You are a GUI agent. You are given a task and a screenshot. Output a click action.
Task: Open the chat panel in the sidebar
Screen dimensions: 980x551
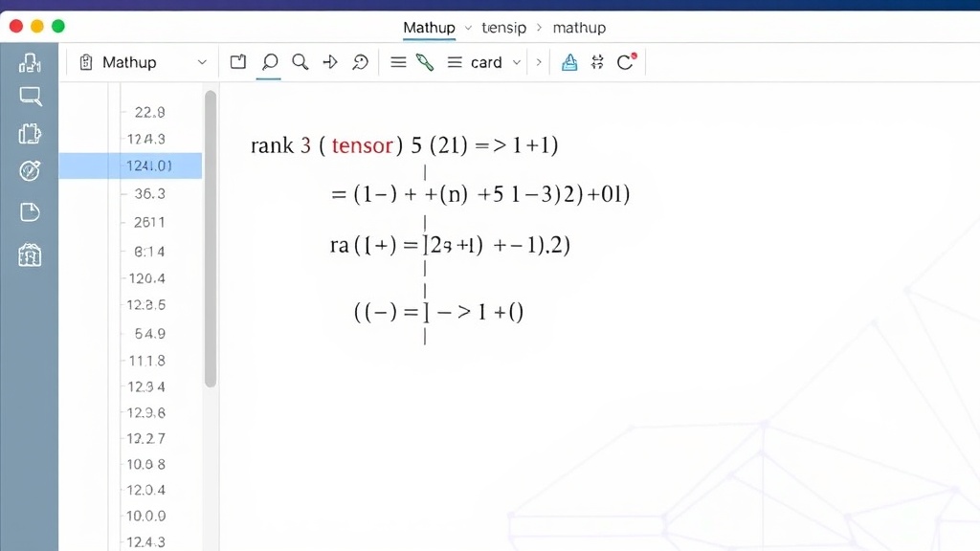[30, 97]
